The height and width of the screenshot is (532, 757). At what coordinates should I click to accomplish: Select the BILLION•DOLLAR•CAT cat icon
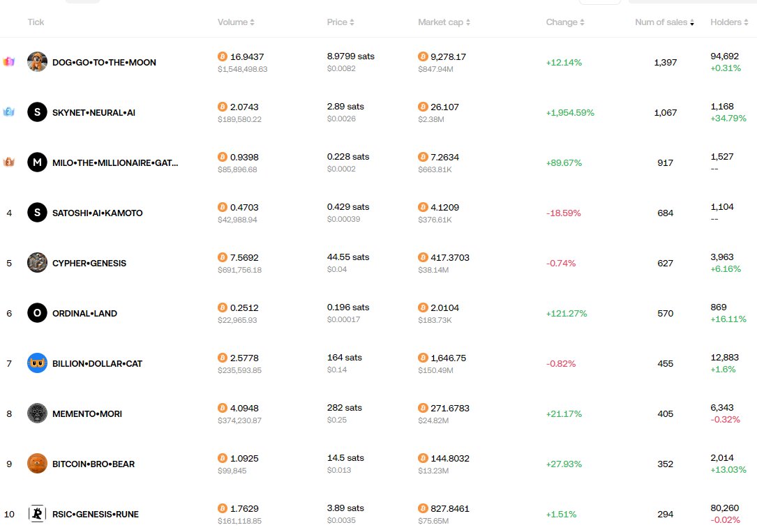pyautogui.click(x=37, y=363)
